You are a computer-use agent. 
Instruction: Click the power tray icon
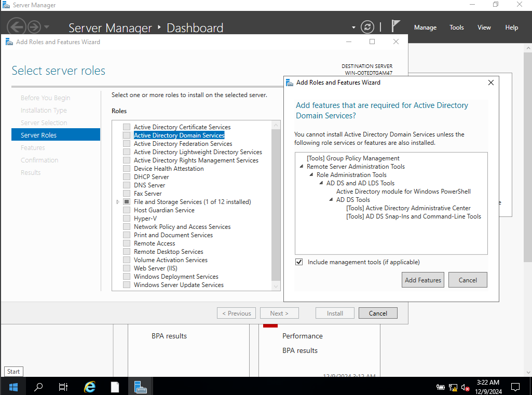(x=441, y=387)
